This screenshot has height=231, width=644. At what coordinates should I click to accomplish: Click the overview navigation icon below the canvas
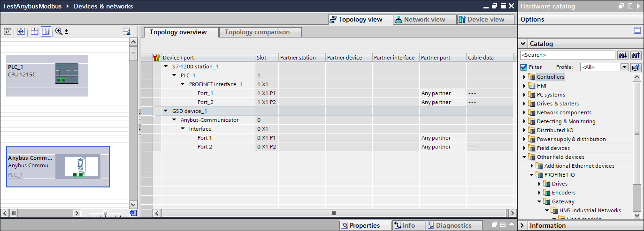(x=133, y=213)
